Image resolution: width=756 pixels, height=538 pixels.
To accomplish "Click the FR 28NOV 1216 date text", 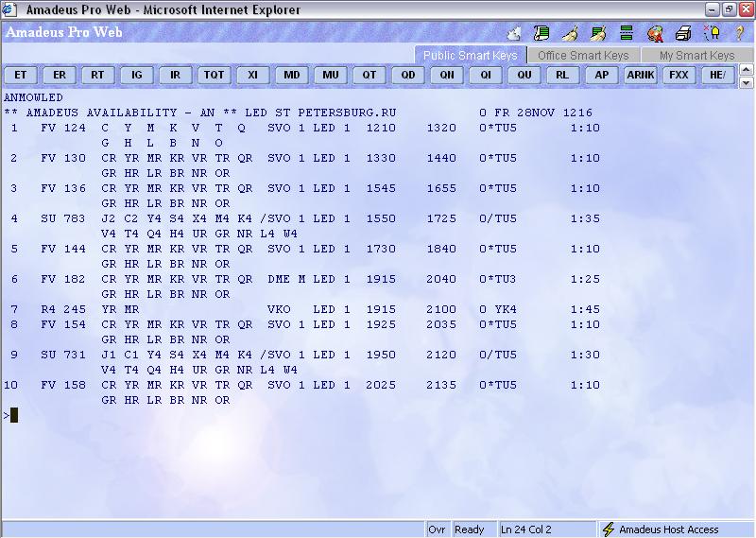I will (x=543, y=113).
